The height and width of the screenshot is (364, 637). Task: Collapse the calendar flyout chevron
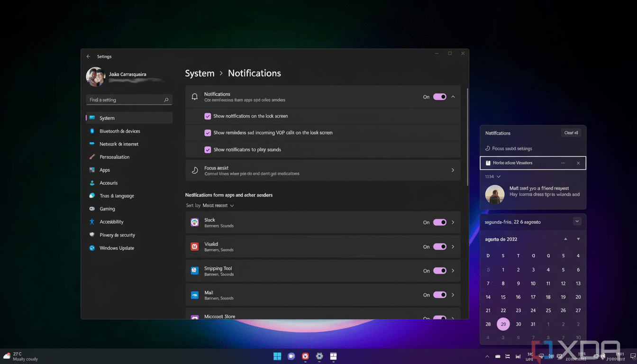[577, 221]
